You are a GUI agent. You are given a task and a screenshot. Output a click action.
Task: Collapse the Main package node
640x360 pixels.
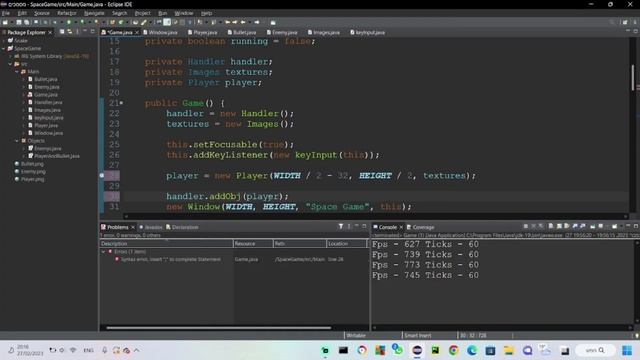[x=17, y=71]
